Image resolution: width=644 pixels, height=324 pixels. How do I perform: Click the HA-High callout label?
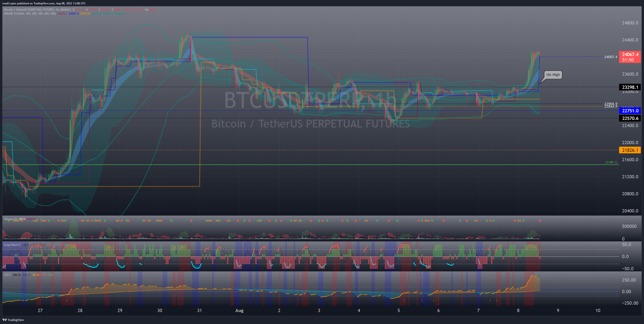[553, 74]
